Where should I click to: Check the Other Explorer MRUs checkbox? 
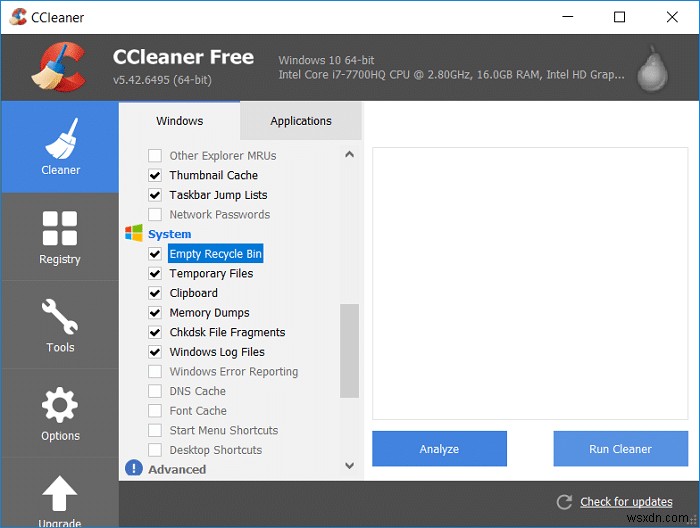[x=155, y=155]
